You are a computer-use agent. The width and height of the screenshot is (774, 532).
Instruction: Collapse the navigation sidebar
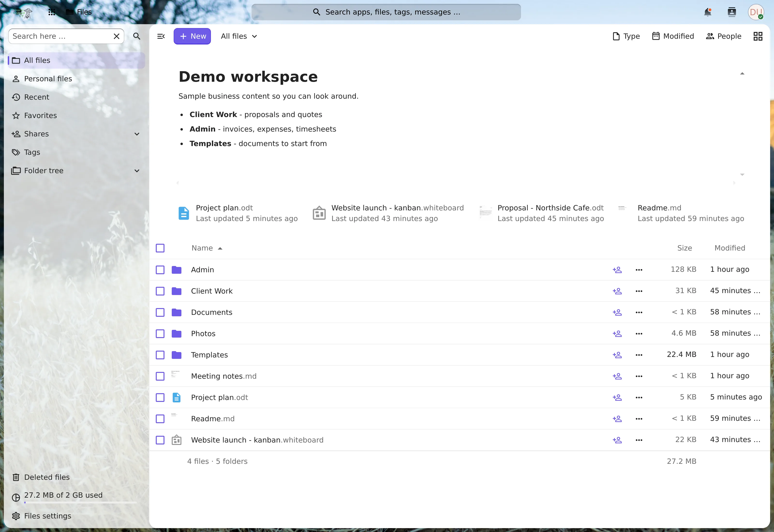[161, 36]
